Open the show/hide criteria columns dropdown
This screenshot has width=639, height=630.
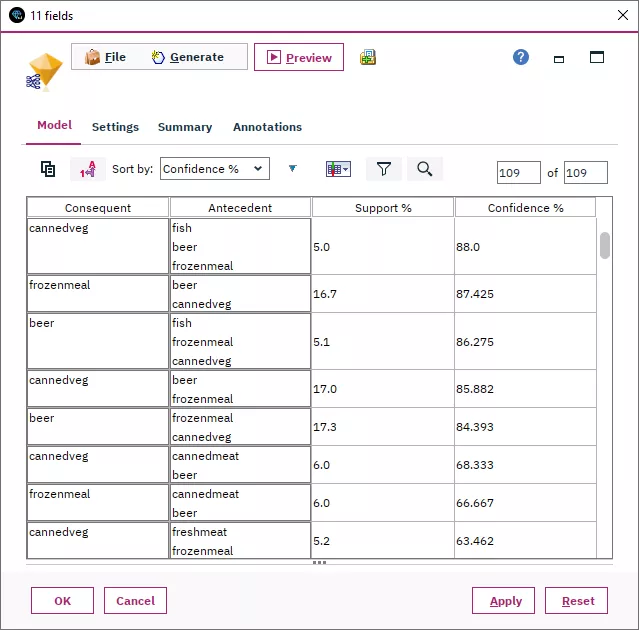[x=338, y=169]
